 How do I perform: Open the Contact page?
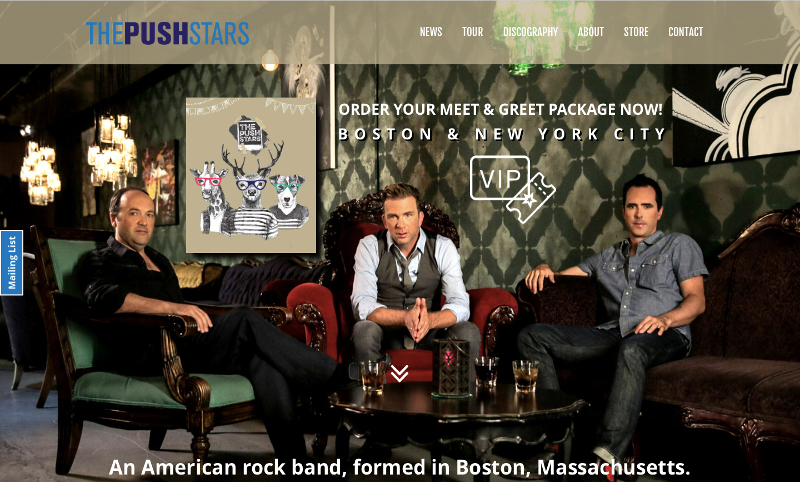[685, 32]
